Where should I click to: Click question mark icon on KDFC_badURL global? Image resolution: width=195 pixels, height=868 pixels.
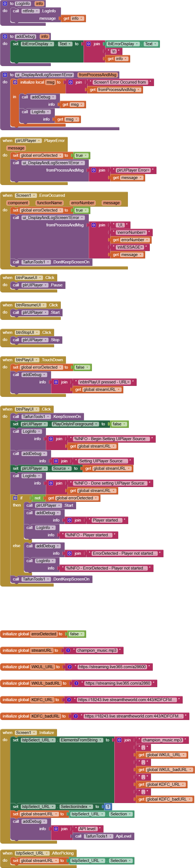(x=76, y=716)
